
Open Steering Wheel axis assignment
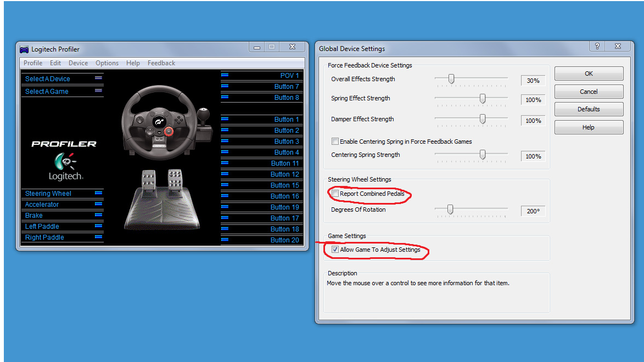[x=63, y=193]
